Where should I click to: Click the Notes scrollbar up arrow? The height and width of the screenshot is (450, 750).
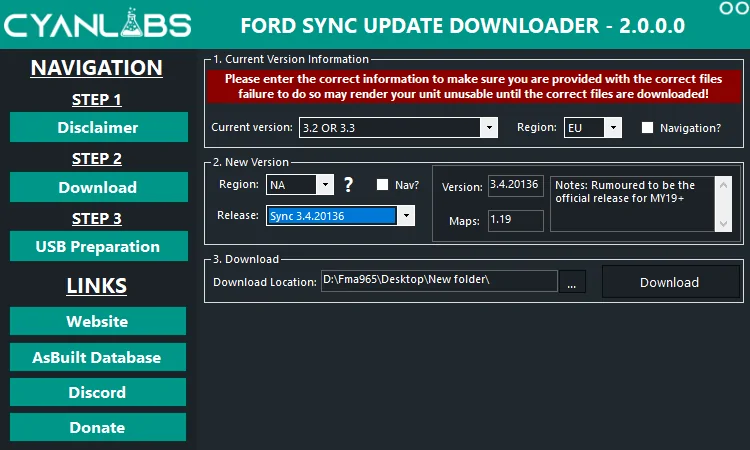(723, 185)
